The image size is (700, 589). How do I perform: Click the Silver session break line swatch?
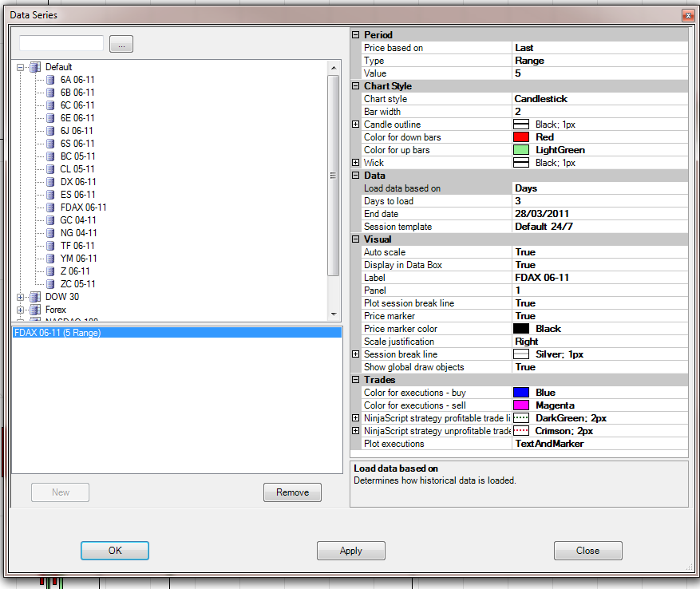coord(521,354)
